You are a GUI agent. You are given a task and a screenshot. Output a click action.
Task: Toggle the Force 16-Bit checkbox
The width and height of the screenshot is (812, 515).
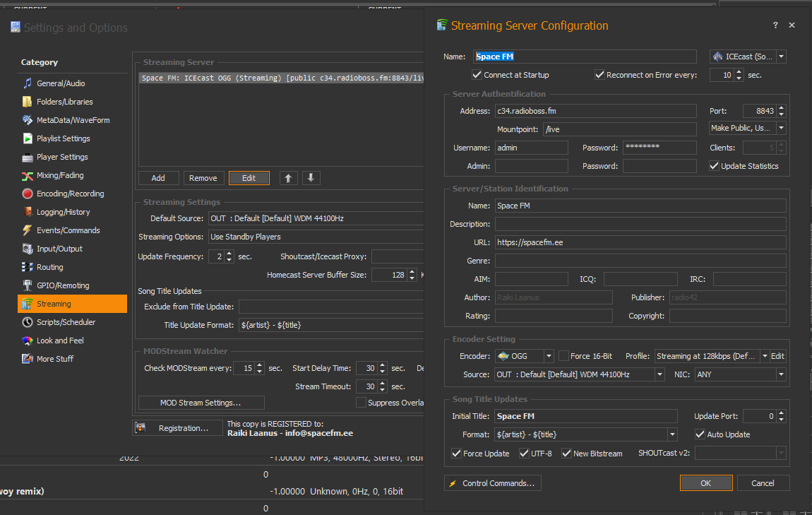(564, 356)
